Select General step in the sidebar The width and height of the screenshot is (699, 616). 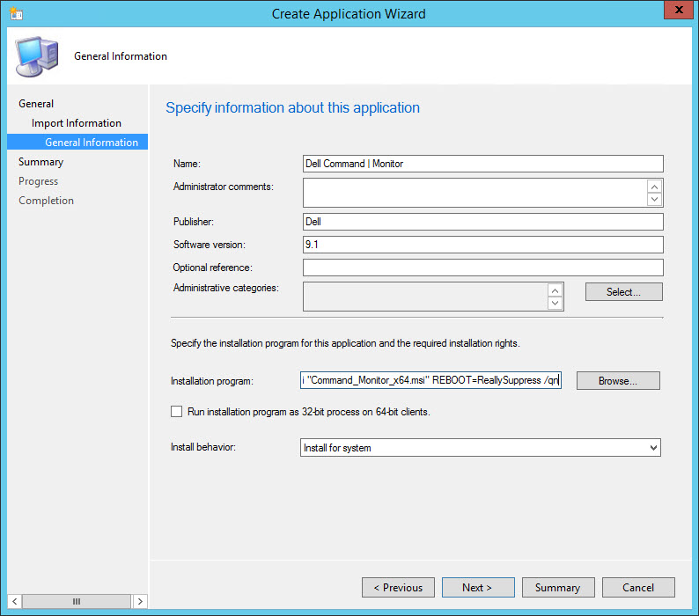[x=36, y=104]
